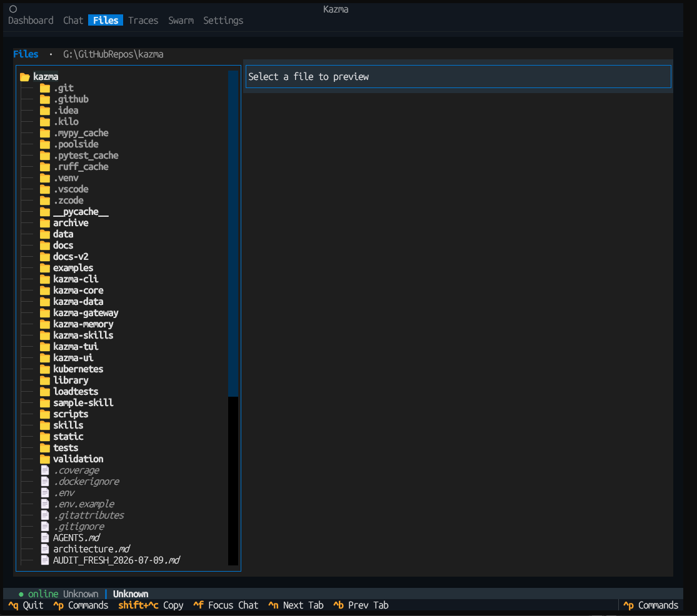Expand the examples folder

[66, 268]
